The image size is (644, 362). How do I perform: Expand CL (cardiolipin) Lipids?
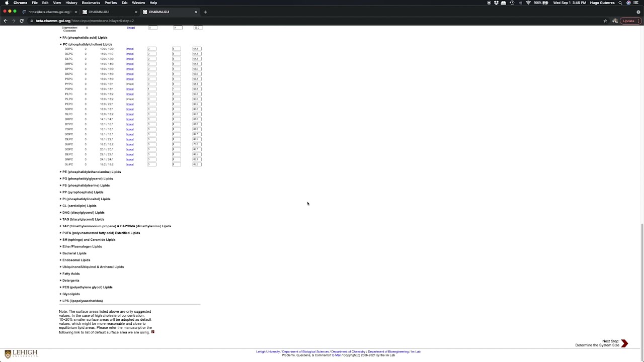pyautogui.click(x=78, y=206)
